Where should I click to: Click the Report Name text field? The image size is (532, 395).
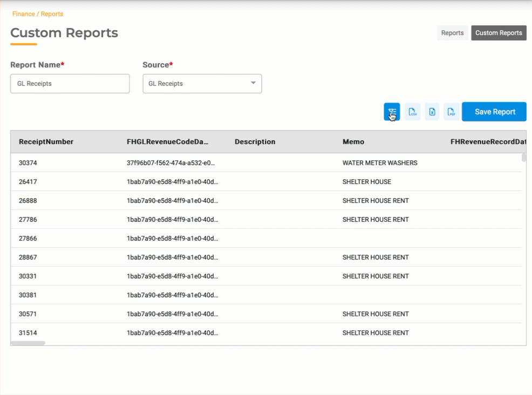70,84
